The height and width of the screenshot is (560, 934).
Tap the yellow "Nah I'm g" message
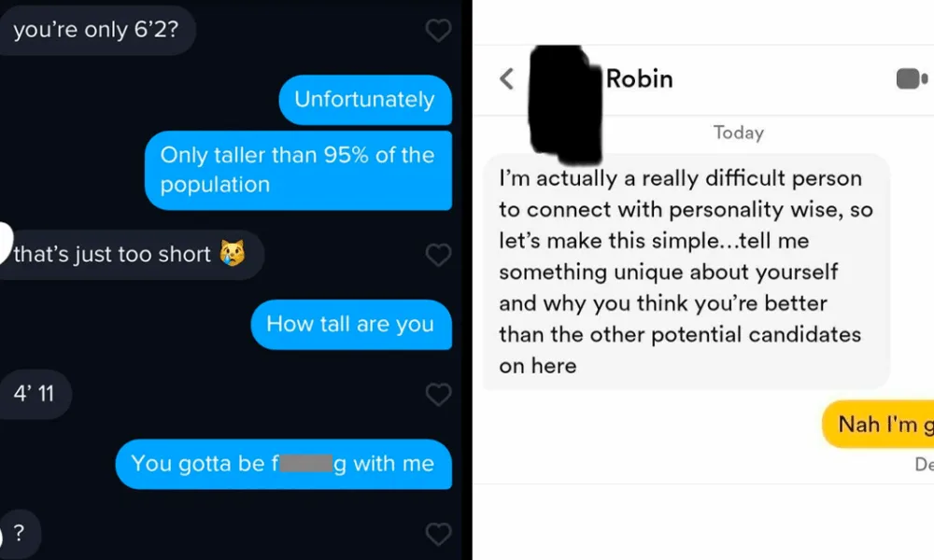coord(878,425)
